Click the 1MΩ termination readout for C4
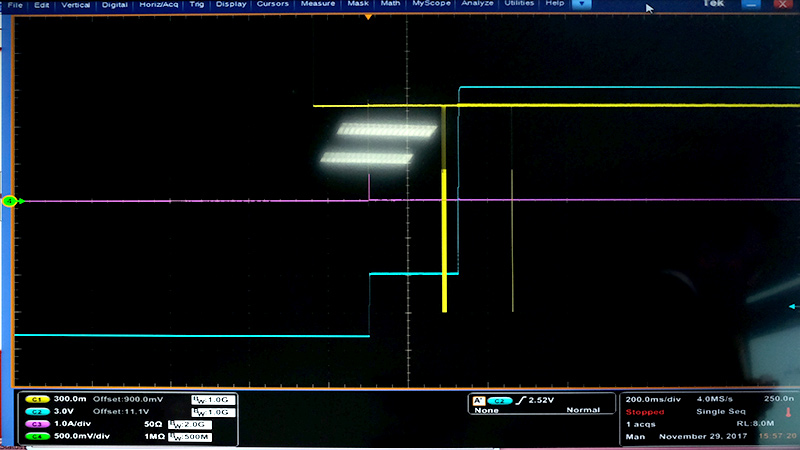 [x=154, y=436]
